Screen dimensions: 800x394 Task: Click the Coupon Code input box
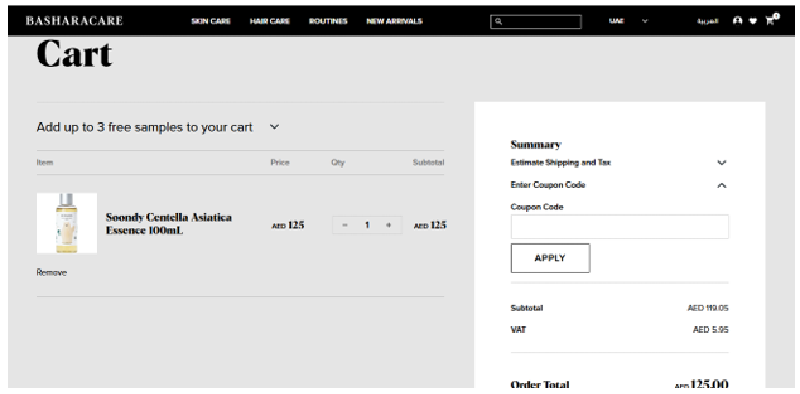tap(619, 227)
